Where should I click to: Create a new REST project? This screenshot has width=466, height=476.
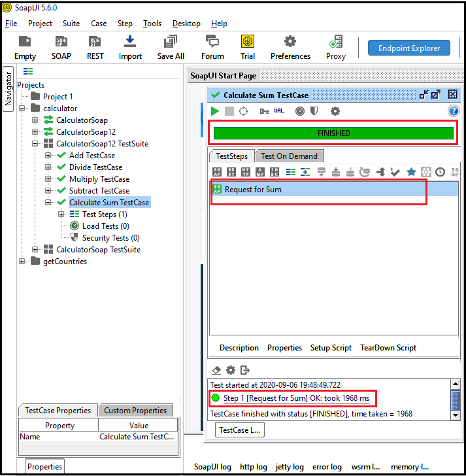tap(95, 48)
